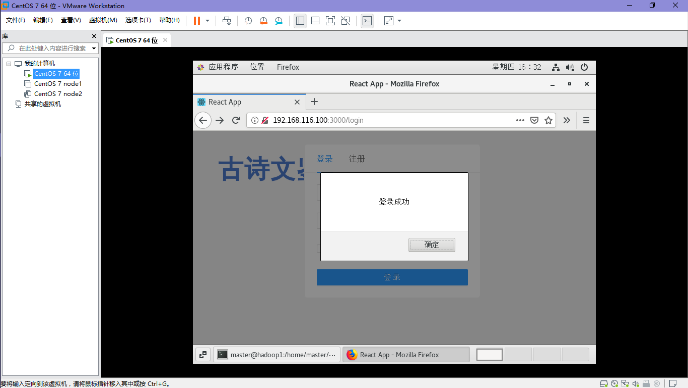
Task: Click the Firefox address bar URL
Action: point(318,120)
